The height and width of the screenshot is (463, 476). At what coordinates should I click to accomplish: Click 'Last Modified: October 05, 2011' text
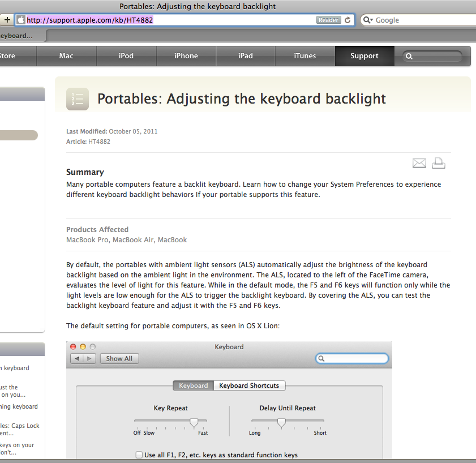coord(112,131)
